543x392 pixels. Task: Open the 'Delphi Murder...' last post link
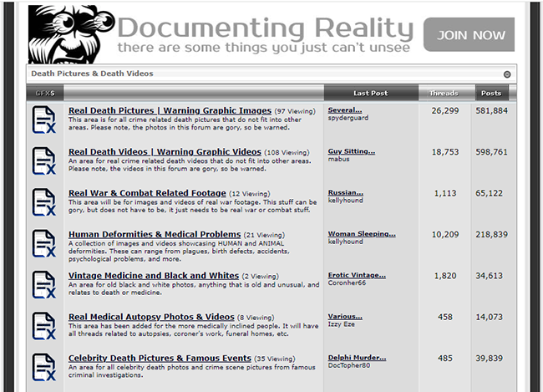tap(357, 358)
